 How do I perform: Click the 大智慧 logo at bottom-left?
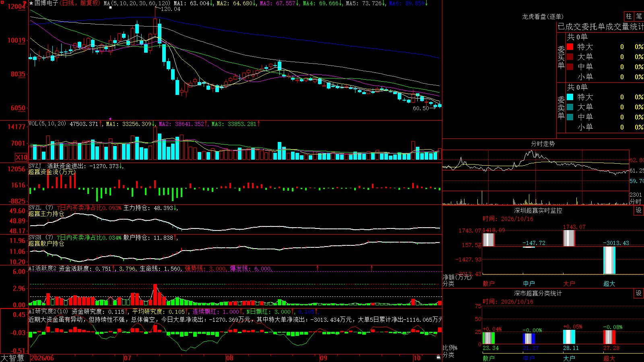(12, 358)
